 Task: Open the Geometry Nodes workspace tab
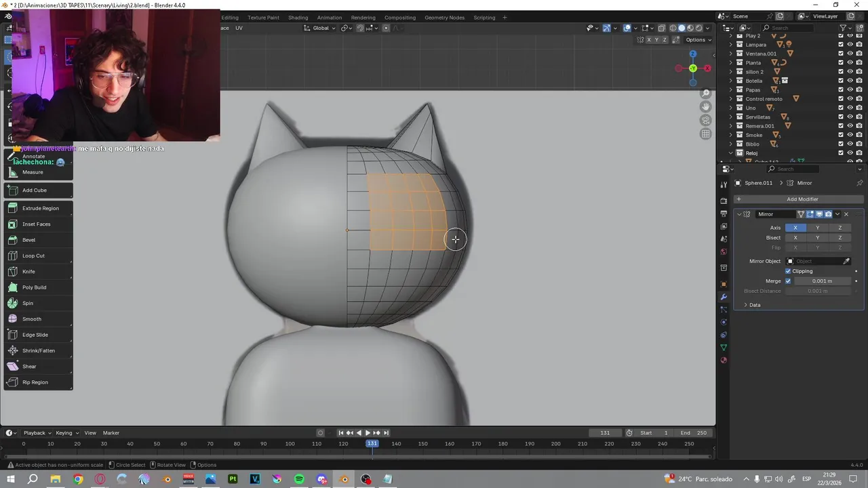pos(444,18)
